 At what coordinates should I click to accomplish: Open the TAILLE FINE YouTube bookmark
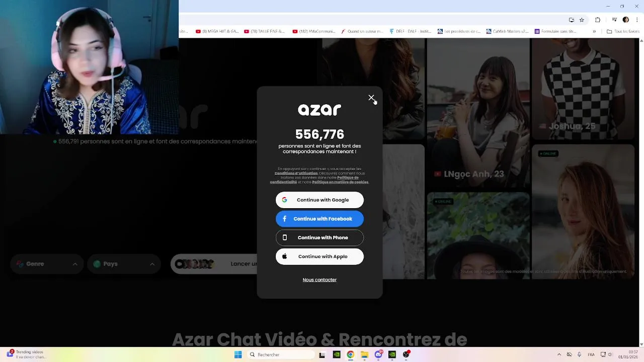tap(265, 31)
